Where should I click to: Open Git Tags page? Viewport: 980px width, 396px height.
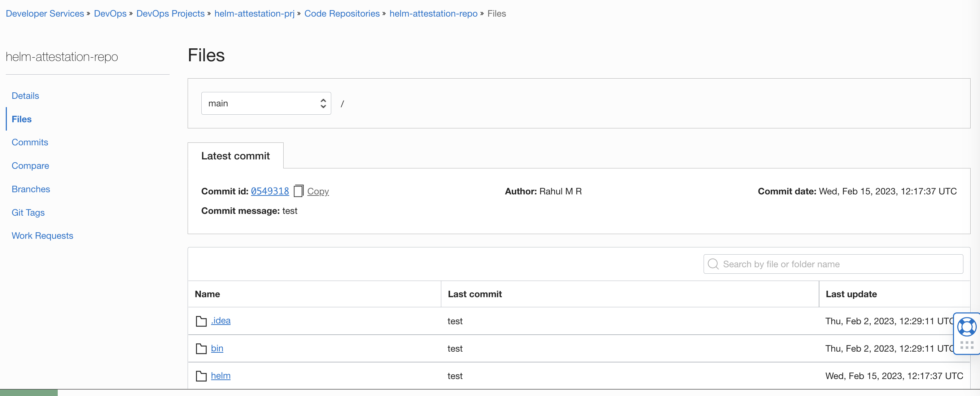(x=28, y=213)
